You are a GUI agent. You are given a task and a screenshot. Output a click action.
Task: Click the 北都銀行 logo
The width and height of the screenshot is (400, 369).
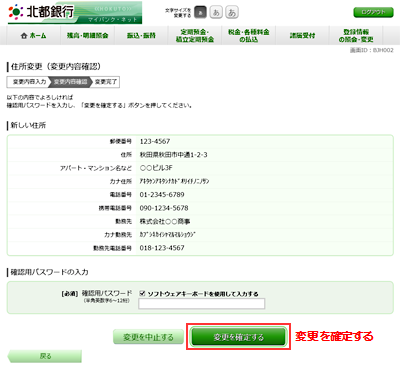tap(75, 13)
